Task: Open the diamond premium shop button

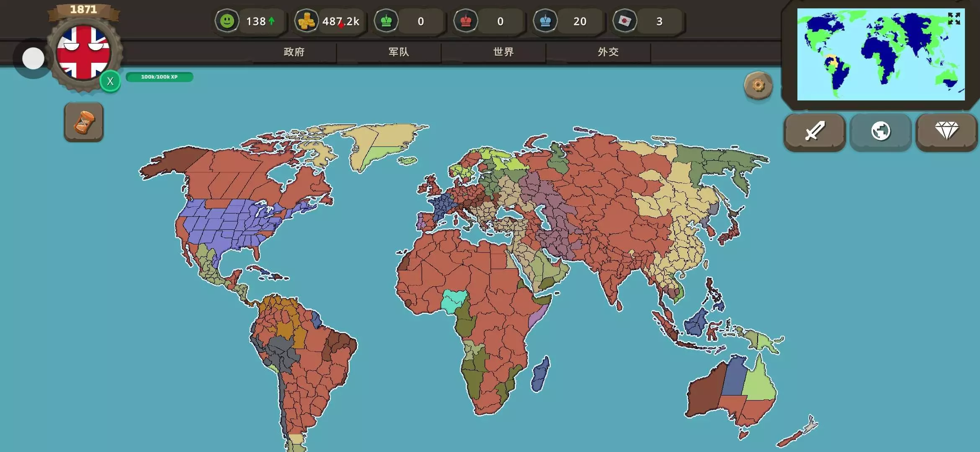Action: [946, 131]
